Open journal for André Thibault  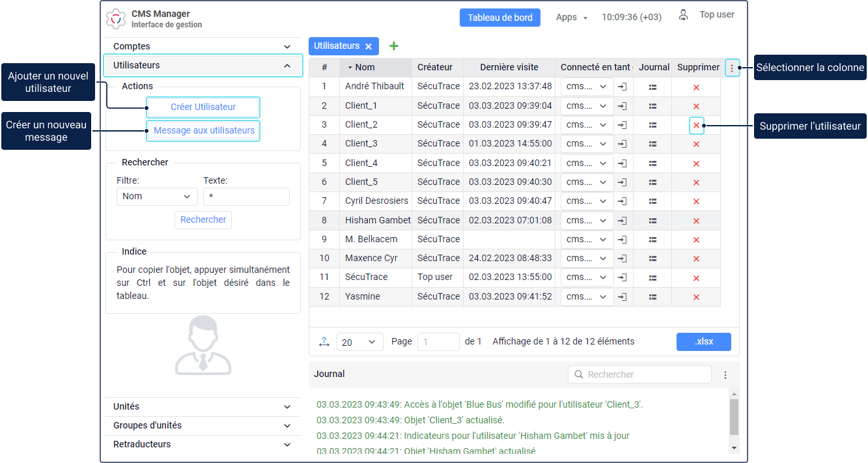coord(652,87)
